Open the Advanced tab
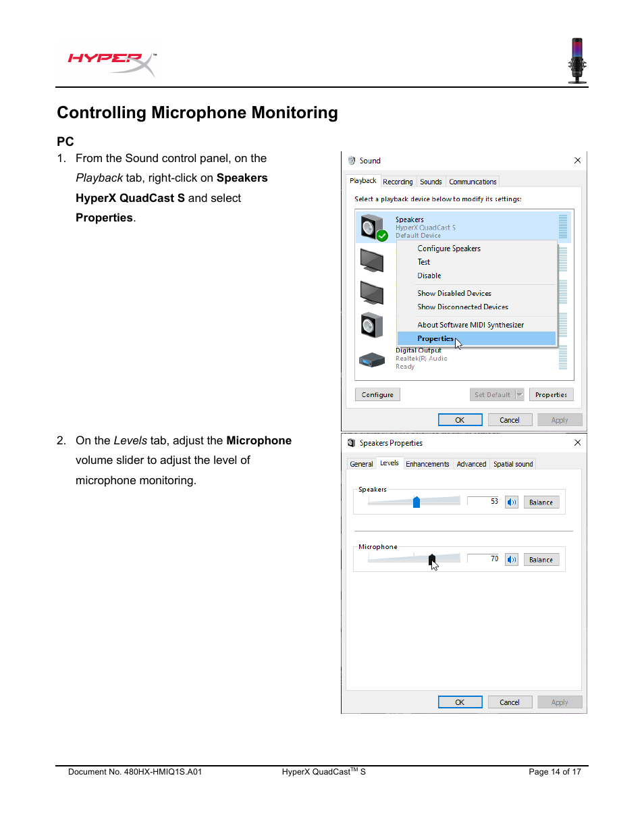Screen dimensions: 644x834 471,464
